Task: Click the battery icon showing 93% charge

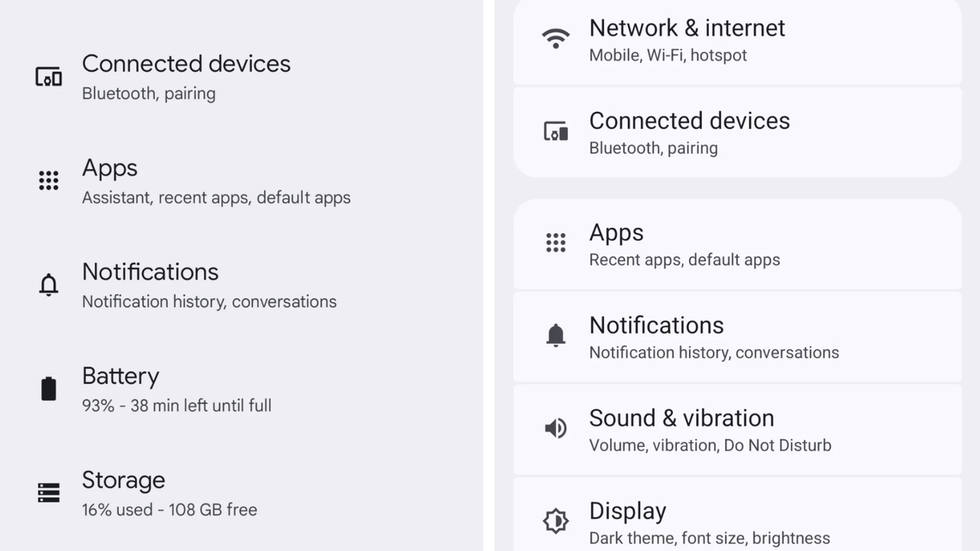Action: [48, 389]
